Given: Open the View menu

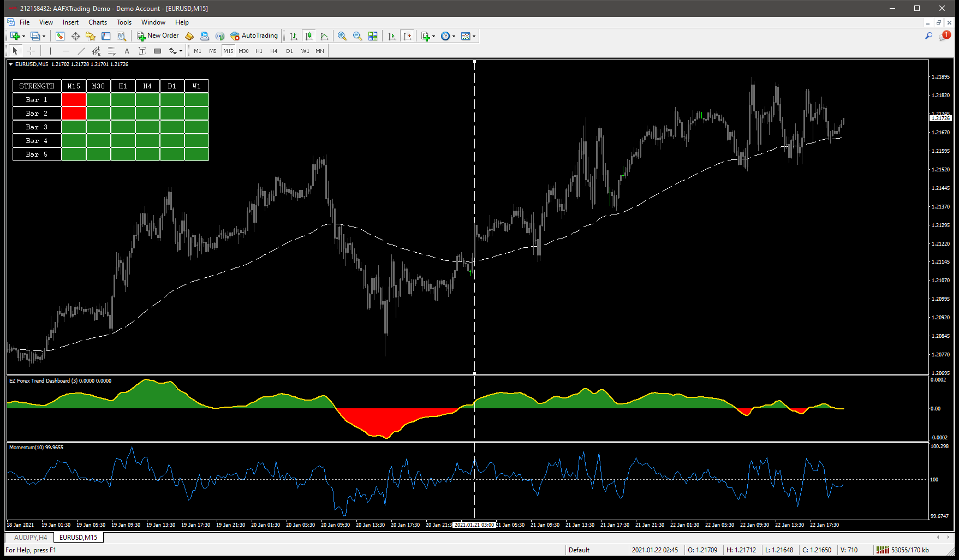Looking at the screenshot, I should (46, 22).
